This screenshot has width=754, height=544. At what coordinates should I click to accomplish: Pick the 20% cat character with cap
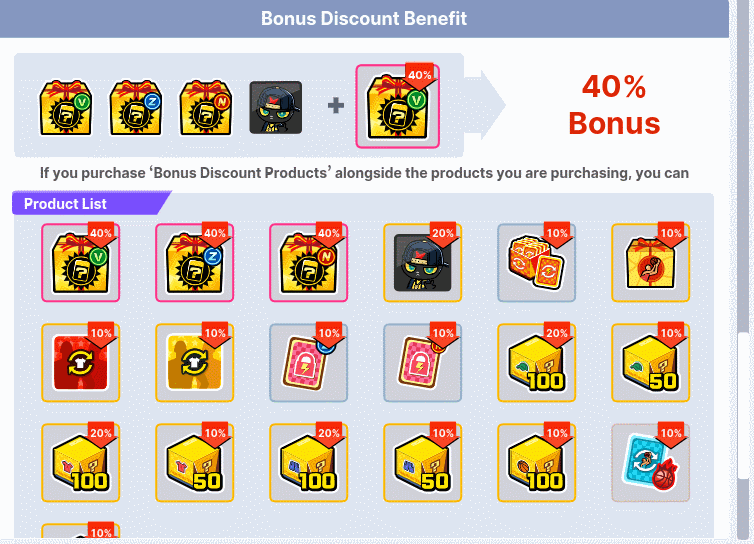[x=422, y=263]
